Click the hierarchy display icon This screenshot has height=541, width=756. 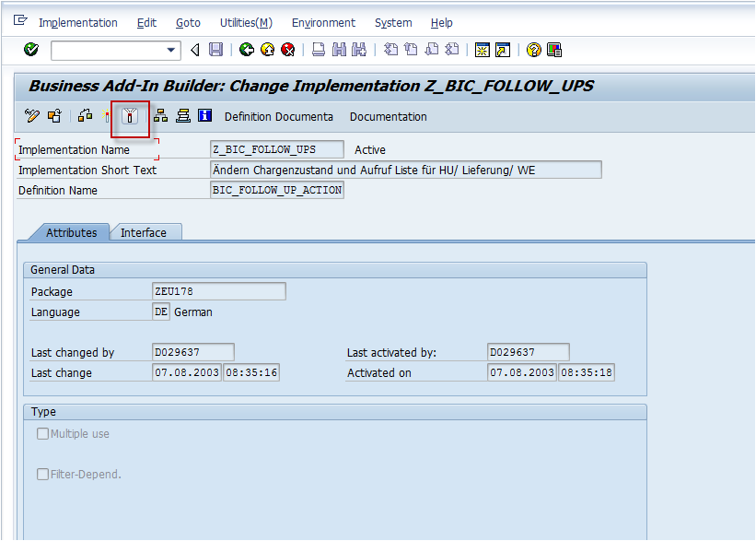tap(158, 116)
